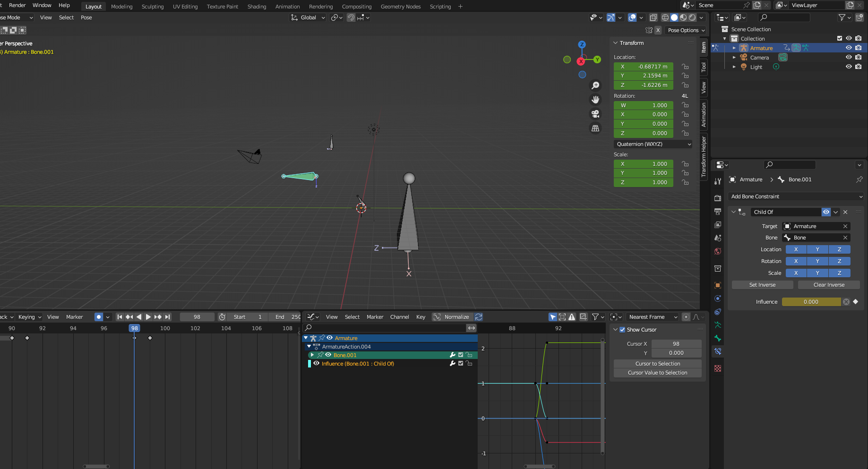Uncheck the Show Cursor checkbox
The image size is (868, 469).
coord(622,330)
